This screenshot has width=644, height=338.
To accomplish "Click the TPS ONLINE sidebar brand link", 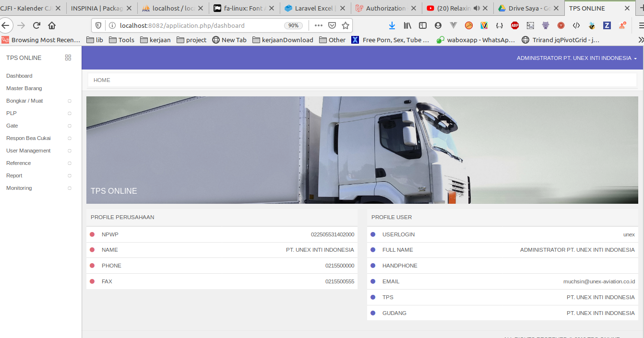I will click(24, 58).
